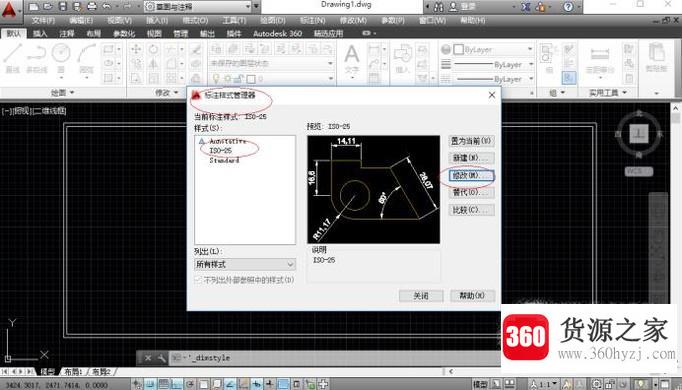Toggle the layer bulb on/off icon

[x=216, y=79]
